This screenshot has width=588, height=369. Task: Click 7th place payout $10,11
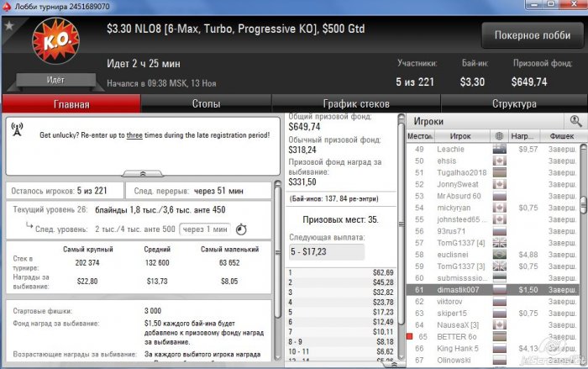(x=383, y=332)
